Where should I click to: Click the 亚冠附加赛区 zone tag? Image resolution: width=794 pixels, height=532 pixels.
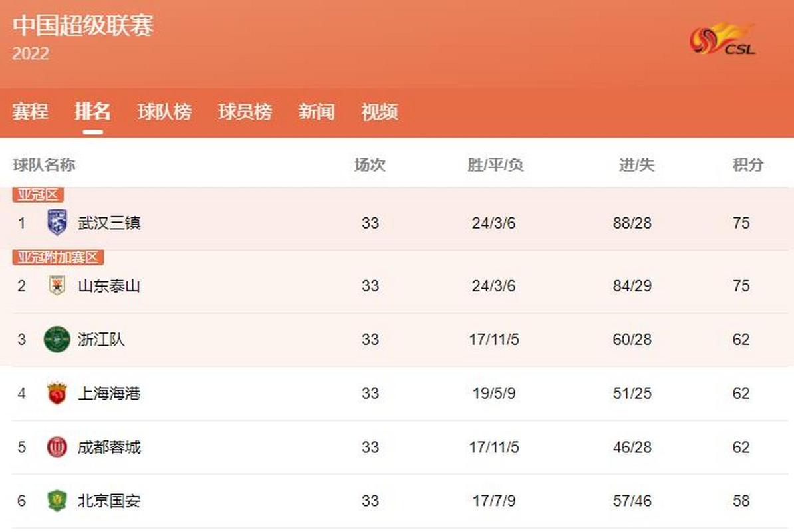click(x=59, y=257)
